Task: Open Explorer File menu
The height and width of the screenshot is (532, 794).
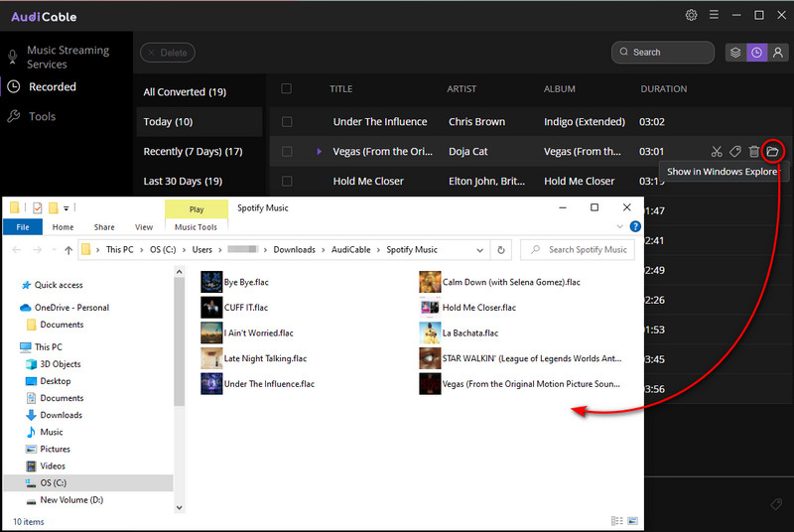Action: point(23,227)
